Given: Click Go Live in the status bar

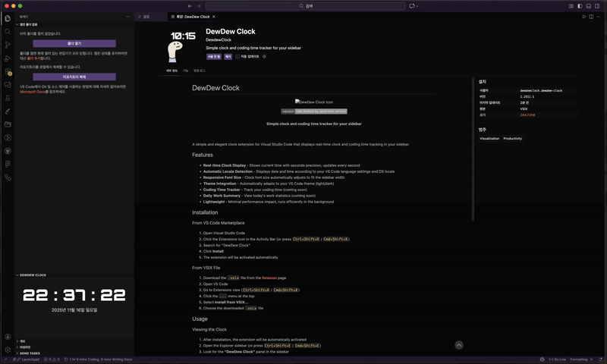Looking at the screenshot, I should 558,359.
